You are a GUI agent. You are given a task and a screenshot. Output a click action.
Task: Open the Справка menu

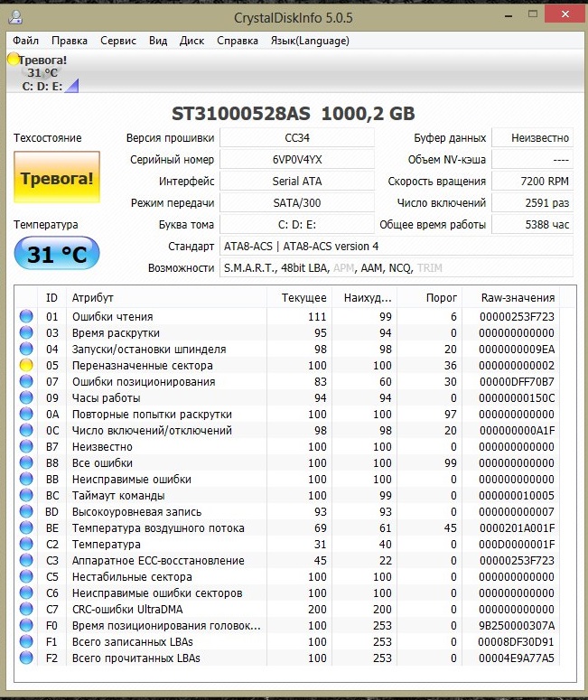click(238, 41)
